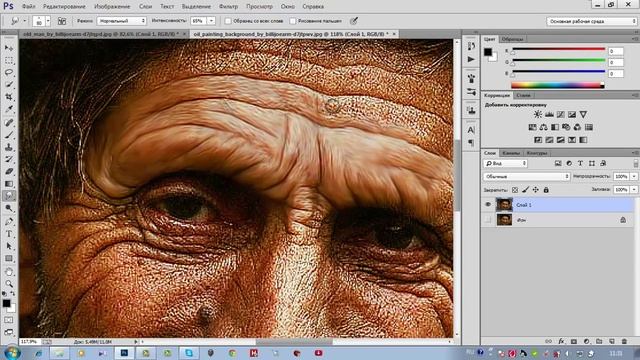Select the Lasso tool
The width and height of the screenshot is (640, 360).
[x=9, y=72]
